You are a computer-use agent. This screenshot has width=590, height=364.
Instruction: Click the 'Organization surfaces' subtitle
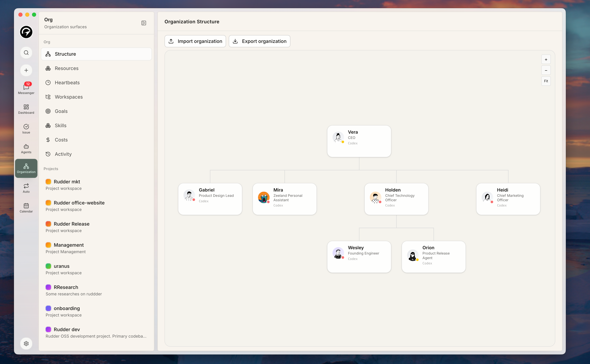click(65, 27)
